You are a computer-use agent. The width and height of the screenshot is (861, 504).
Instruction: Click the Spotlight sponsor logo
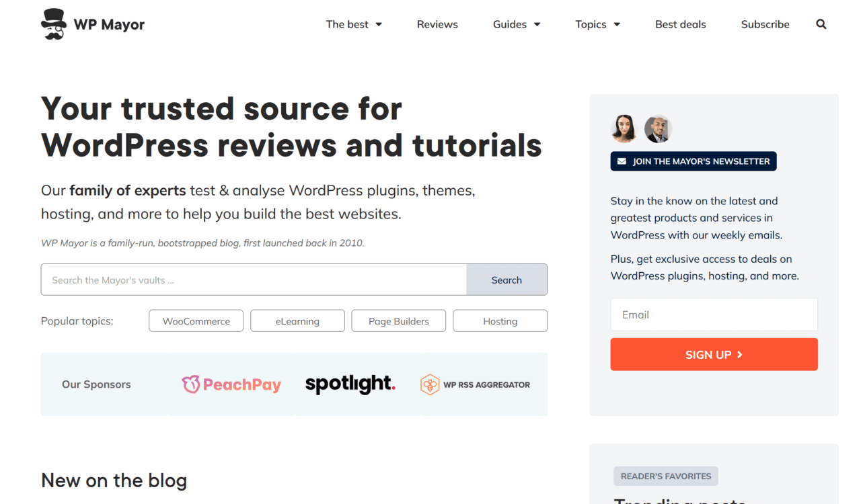coord(350,384)
